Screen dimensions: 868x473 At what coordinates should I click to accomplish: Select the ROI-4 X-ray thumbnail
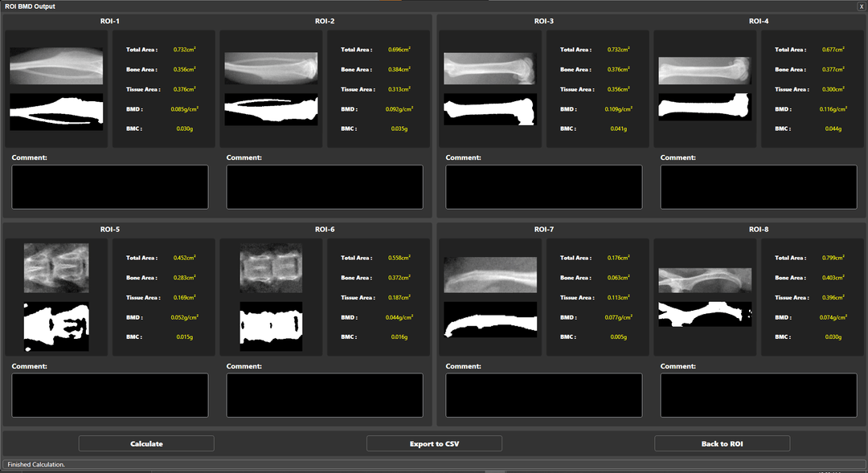coord(705,71)
